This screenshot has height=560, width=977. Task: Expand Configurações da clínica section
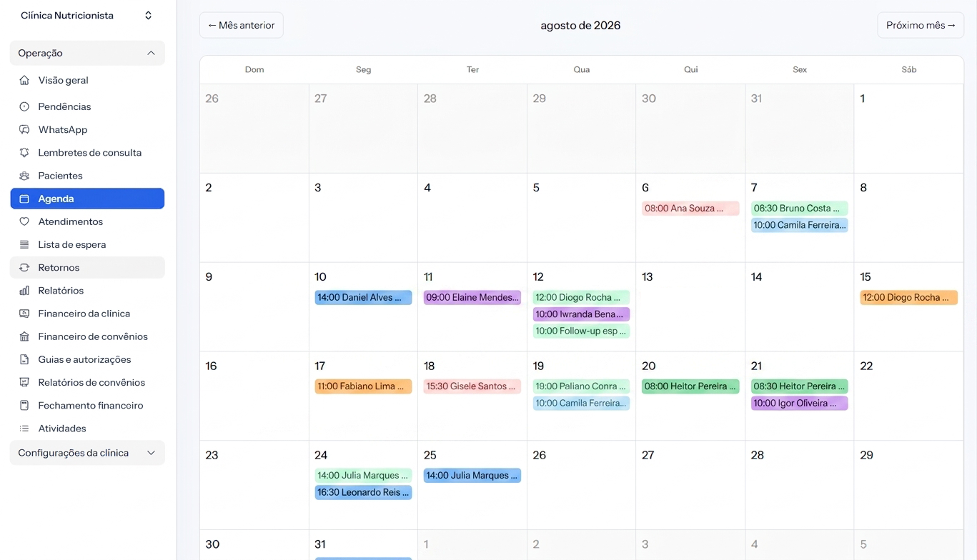(x=87, y=453)
